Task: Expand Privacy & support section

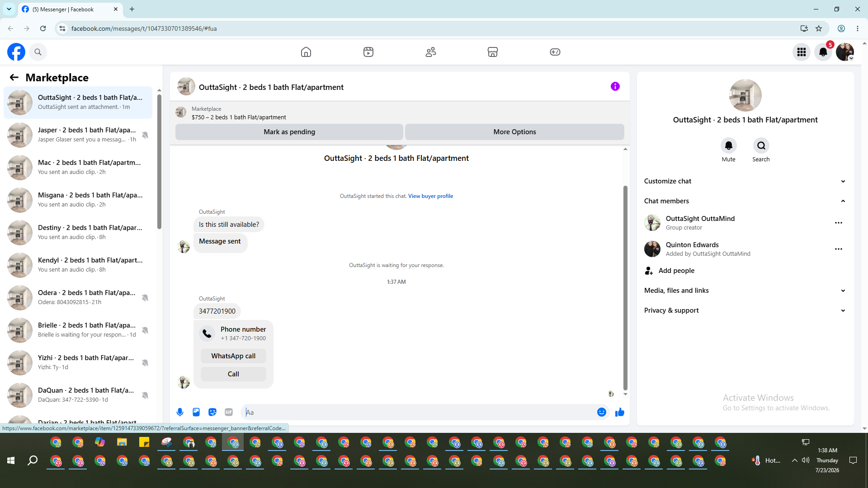Action: (x=745, y=310)
